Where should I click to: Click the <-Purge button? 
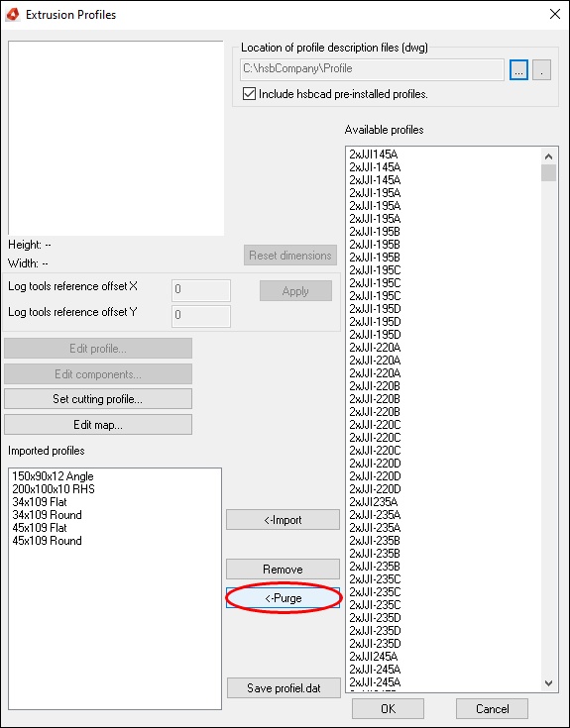(x=283, y=598)
